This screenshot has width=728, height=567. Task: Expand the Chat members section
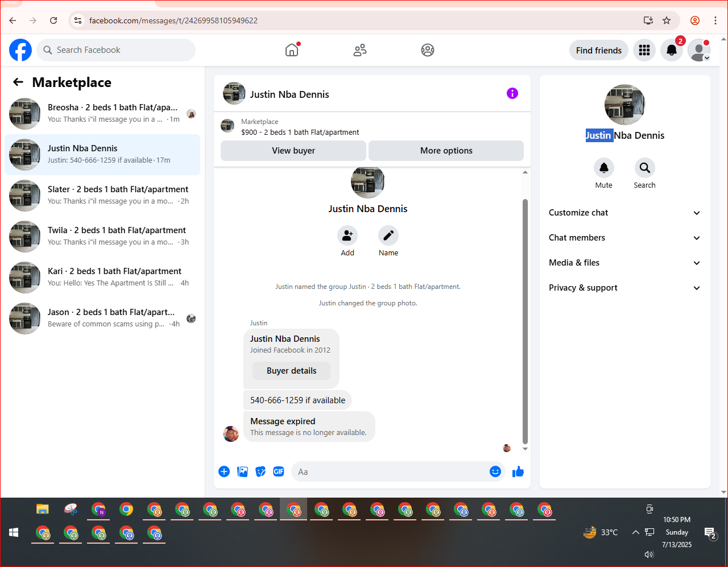click(625, 238)
